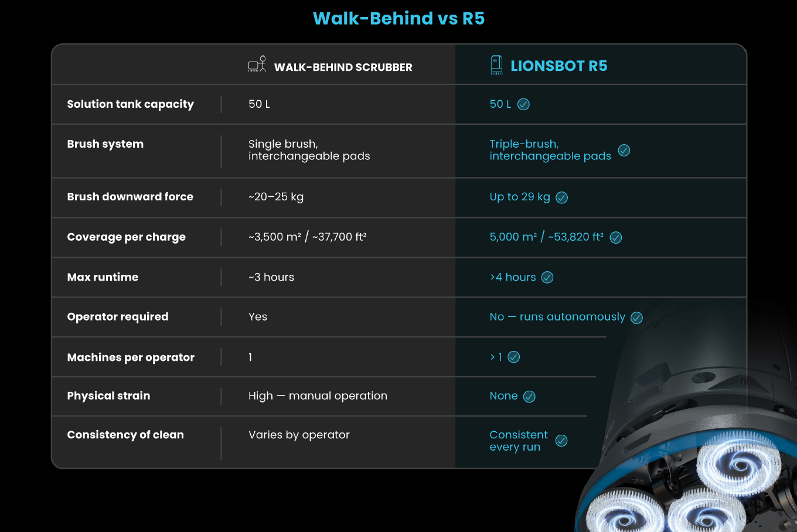
Task: Click the checkmark next to 50 L
Action: [x=524, y=104]
